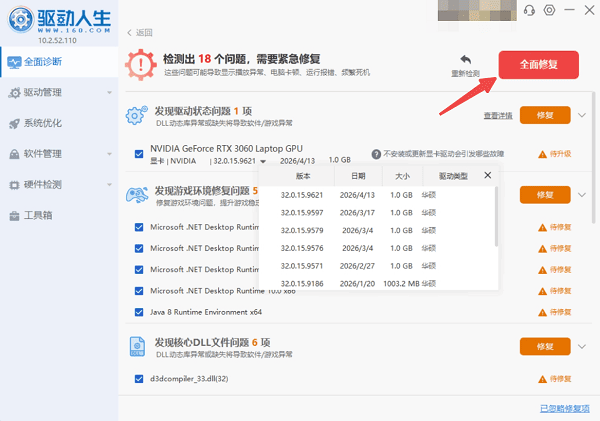This screenshot has height=421, width=600.
Task: Click the DLL file section icon
Action: 137,346
